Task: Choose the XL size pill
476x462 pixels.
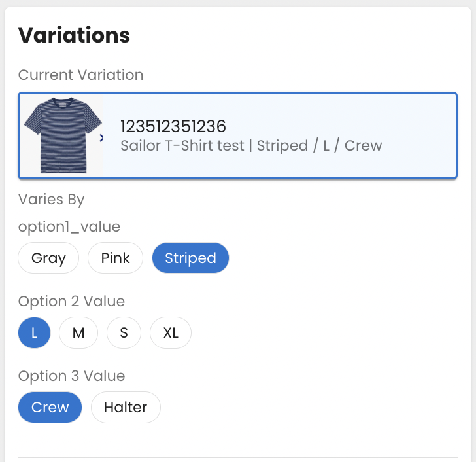Action: click(171, 332)
